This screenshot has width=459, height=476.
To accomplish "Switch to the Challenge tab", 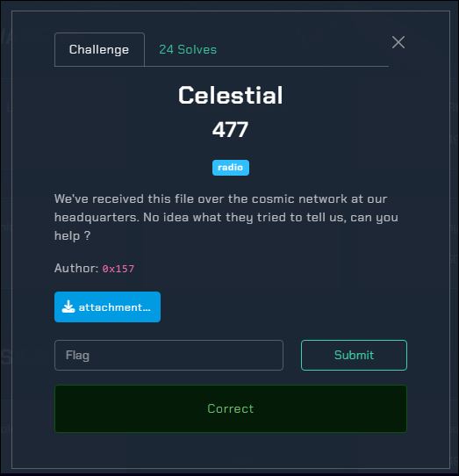I will point(99,49).
